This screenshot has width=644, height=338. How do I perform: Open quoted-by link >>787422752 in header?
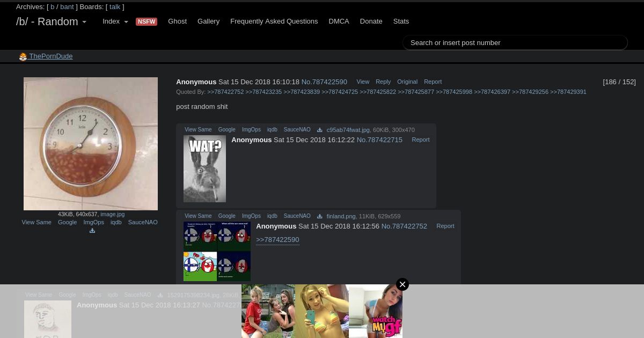[225, 92]
